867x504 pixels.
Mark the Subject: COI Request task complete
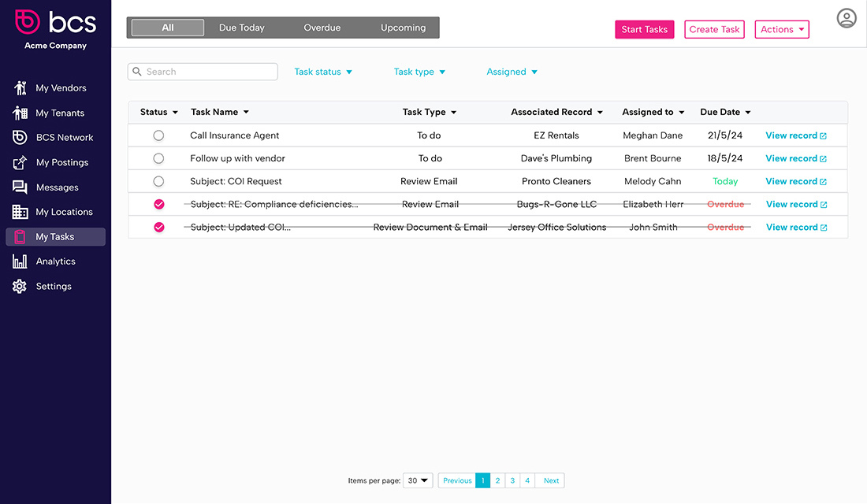158,180
